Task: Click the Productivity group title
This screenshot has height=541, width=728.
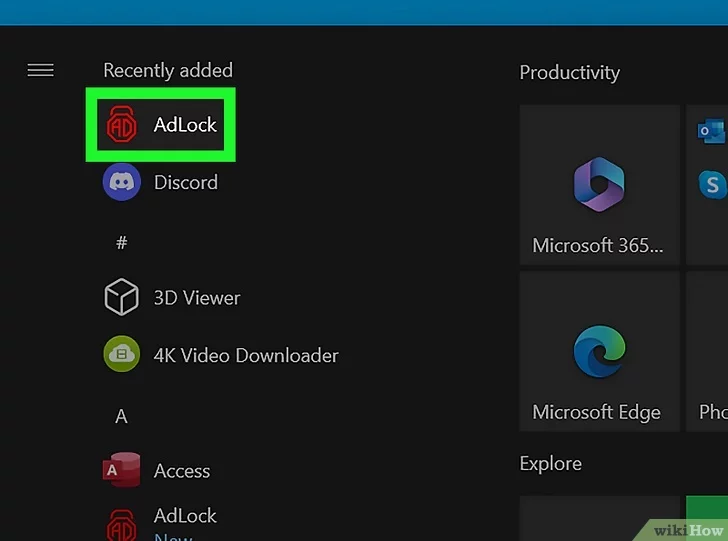Action: [569, 72]
